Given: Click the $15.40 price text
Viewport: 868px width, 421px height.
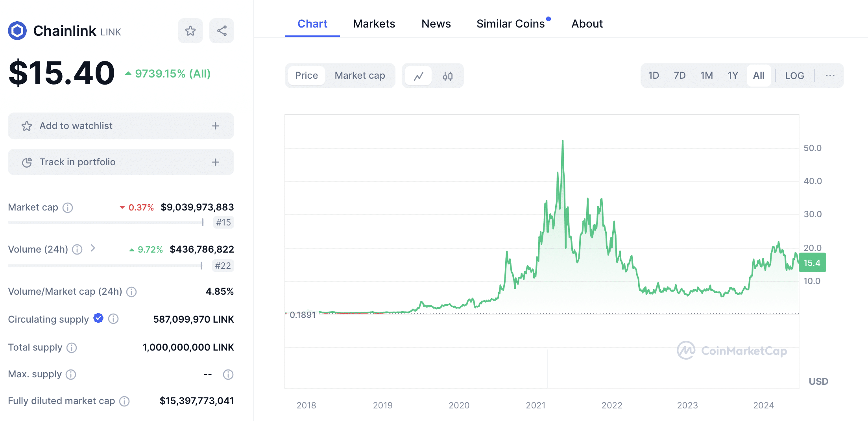Looking at the screenshot, I should (62, 73).
